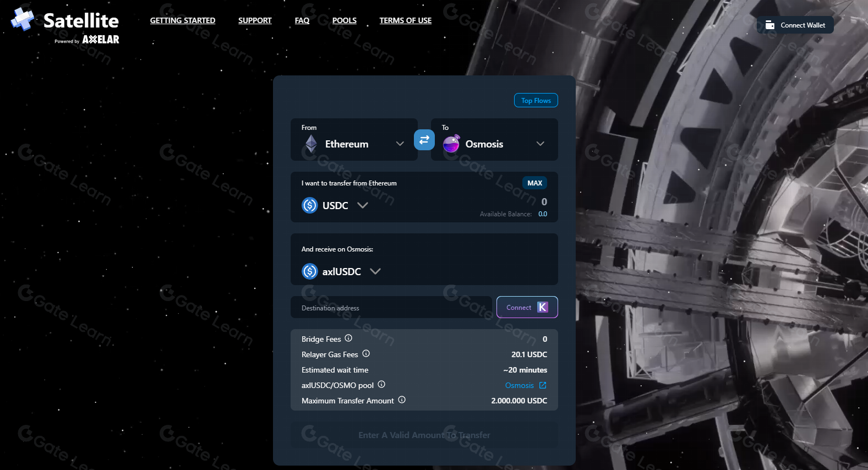Click the Osmosis flask icon
Viewport: 868px width, 470px height.
[451, 144]
